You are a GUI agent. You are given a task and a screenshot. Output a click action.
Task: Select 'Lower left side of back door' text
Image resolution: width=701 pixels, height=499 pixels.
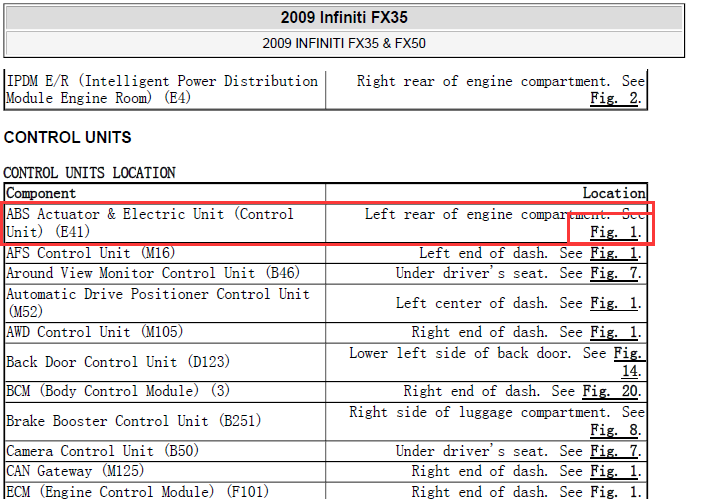tap(460, 353)
